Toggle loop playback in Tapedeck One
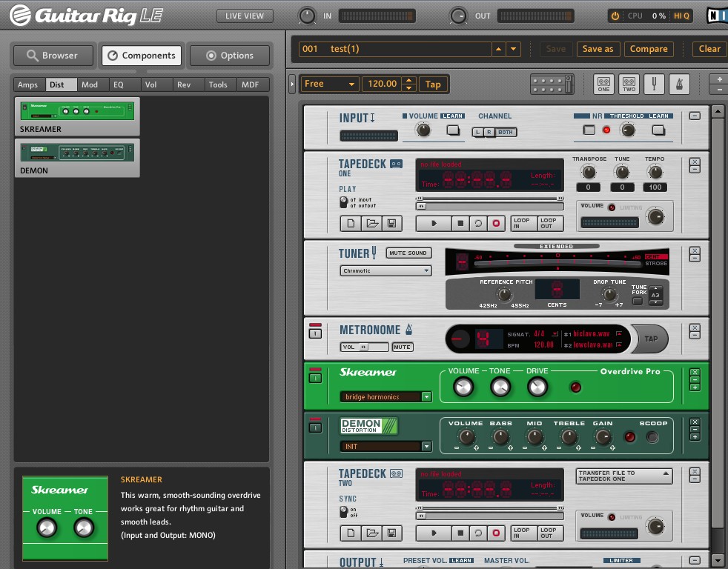This screenshot has height=569, width=728. pyautogui.click(x=478, y=223)
